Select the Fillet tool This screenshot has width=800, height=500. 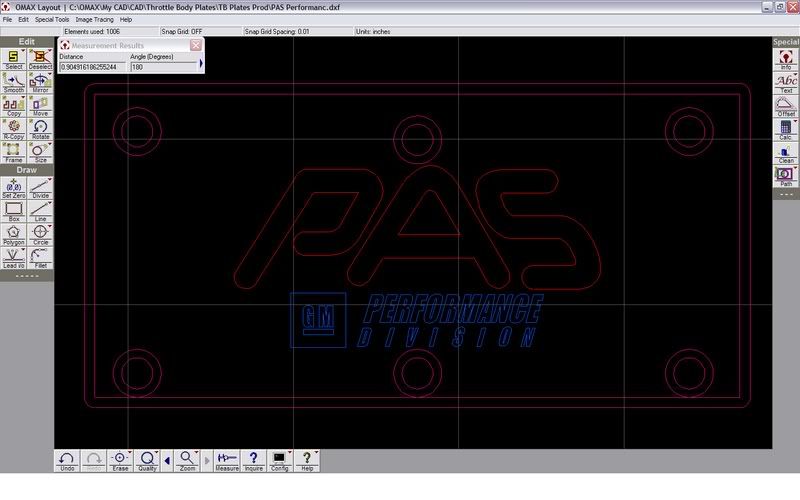coord(40,257)
